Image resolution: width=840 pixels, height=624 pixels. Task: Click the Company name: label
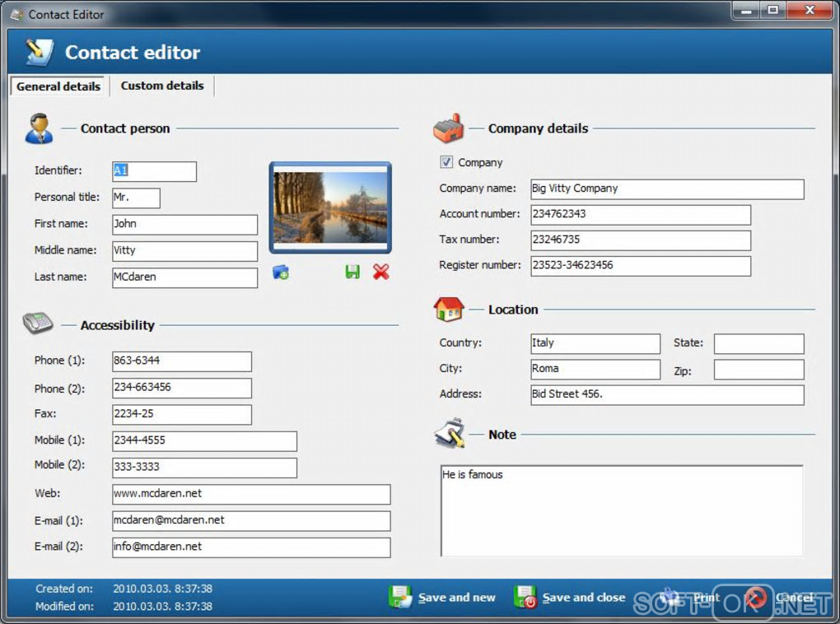coord(478,188)
